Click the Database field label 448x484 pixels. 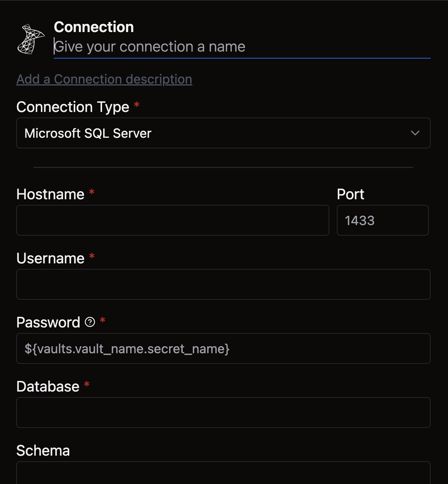click(x=48, y=386)
